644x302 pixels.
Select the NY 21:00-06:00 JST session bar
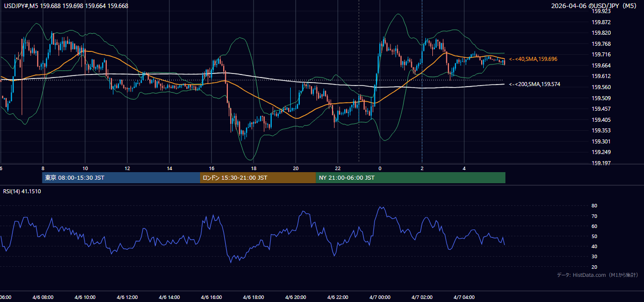(411, 178)
